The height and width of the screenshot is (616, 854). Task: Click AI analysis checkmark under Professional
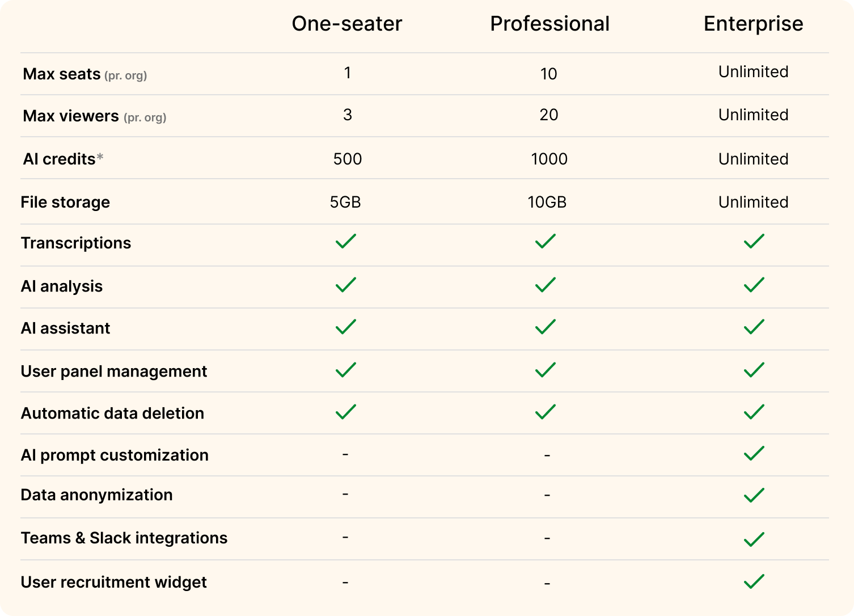[546, 285]
